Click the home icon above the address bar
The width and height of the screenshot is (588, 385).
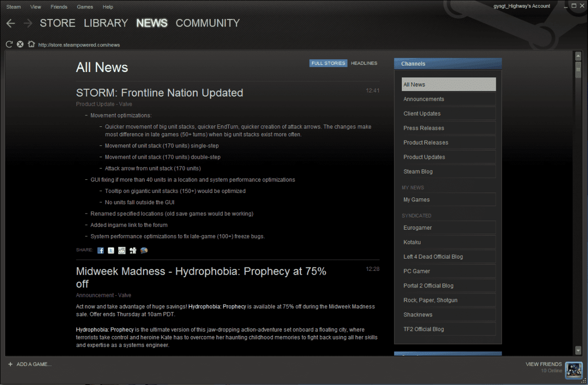(x=31, y=44)
